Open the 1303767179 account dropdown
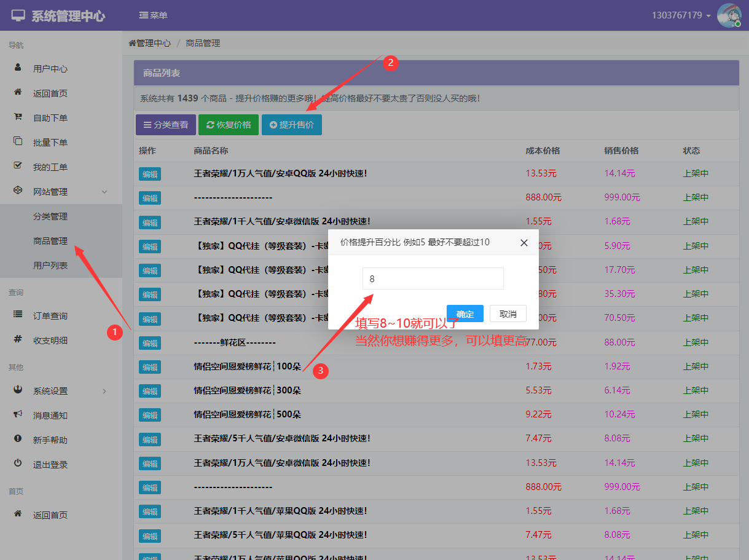Viewport: 749px width, 560px height. pyautogui.click(x=681, y=15)
